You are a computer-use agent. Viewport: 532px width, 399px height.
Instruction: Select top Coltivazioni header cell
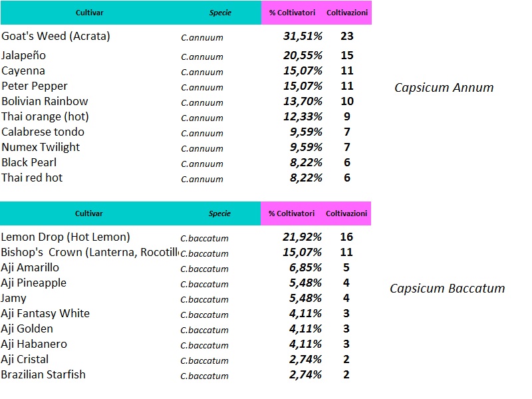(x=347, y=13)
